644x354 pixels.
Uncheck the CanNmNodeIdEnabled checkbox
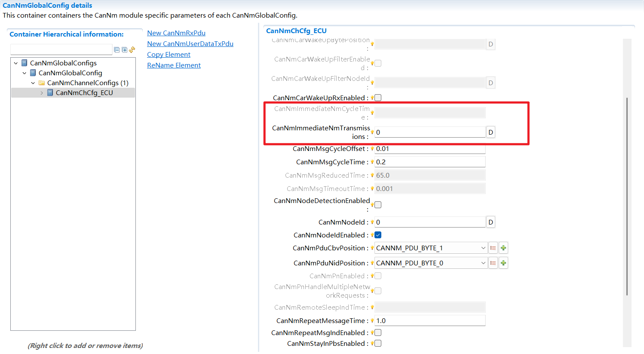(x=378, y=235)
